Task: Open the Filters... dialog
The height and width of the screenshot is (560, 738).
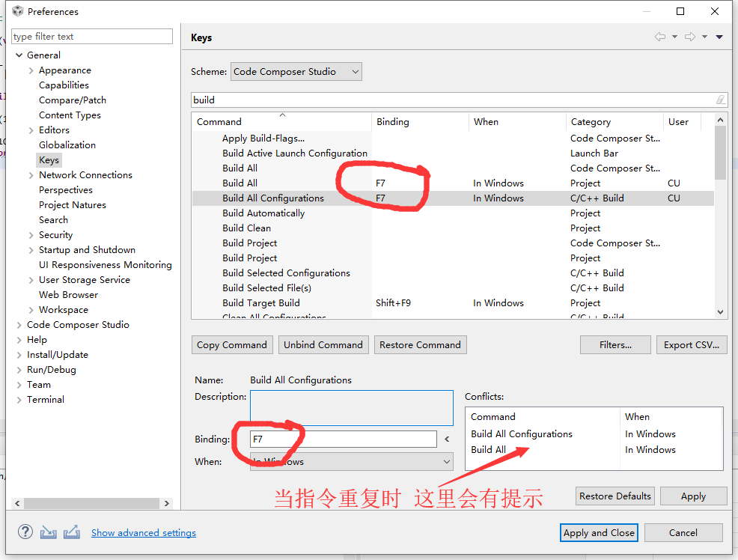Action: click(615, 345)
